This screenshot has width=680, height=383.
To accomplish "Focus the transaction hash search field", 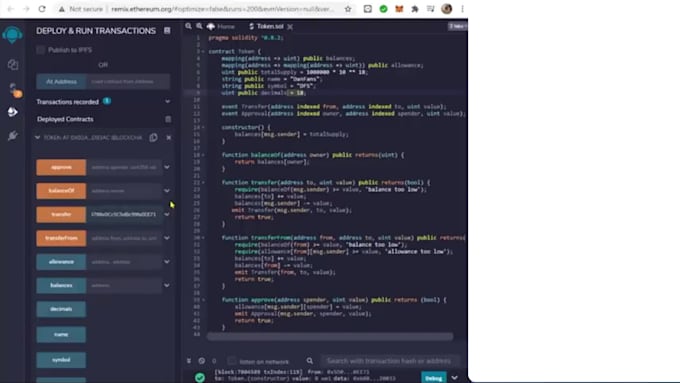I will [389, 360].
